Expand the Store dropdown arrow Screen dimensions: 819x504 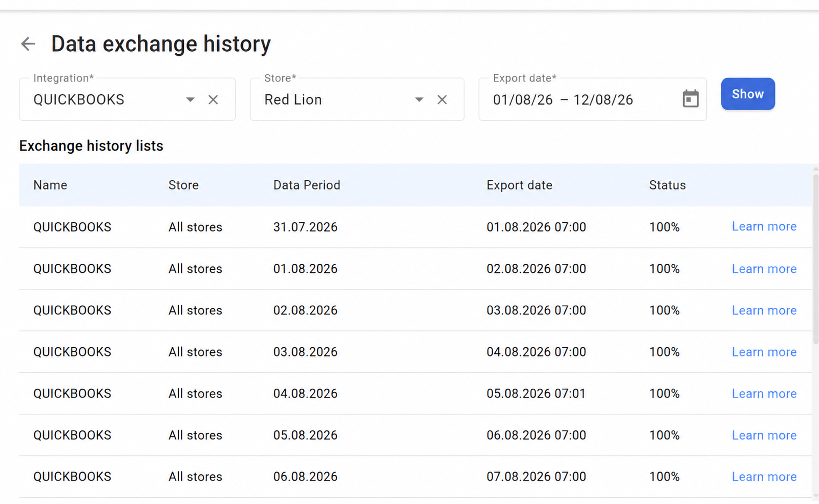click(419, 100)
